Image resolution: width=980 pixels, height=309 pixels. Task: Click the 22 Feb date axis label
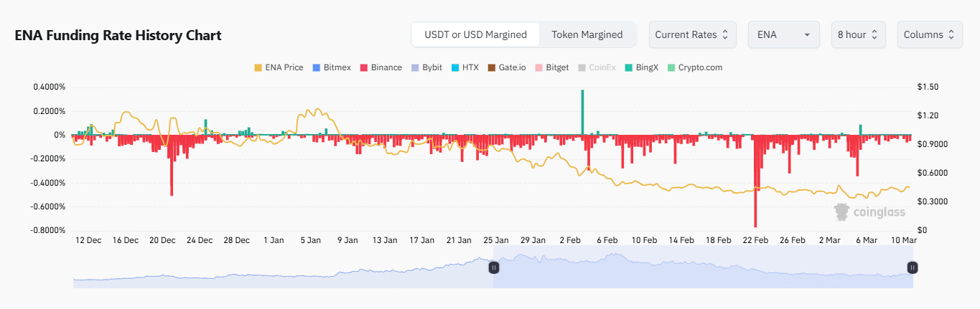click(x=756, y=240)
